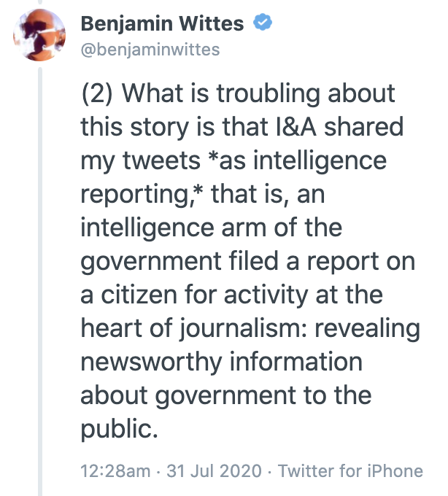Click the phrase "*as intelligence" in the tweet

pyautogui.click(x=297, y=160)
